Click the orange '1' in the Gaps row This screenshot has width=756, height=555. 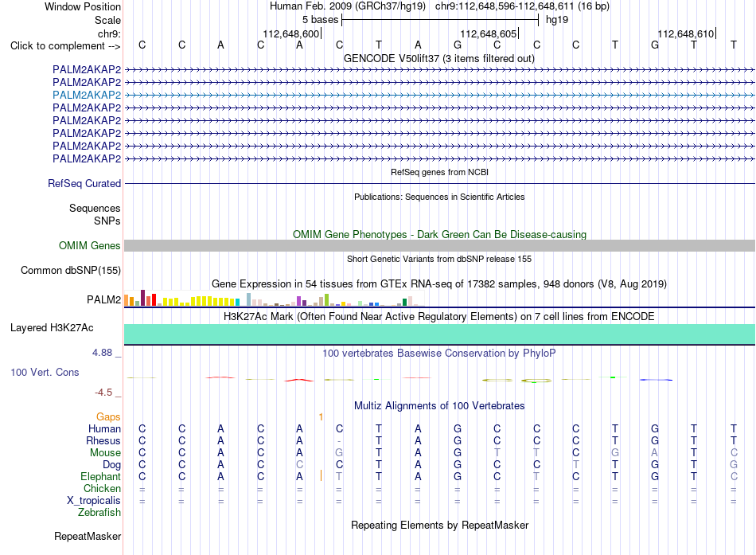[x=321, y=416]
